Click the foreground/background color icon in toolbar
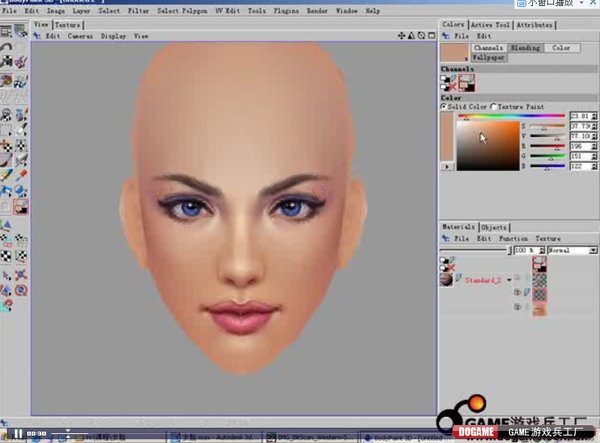The height and width of the screenshot is (443, 600). coord(21,206)
